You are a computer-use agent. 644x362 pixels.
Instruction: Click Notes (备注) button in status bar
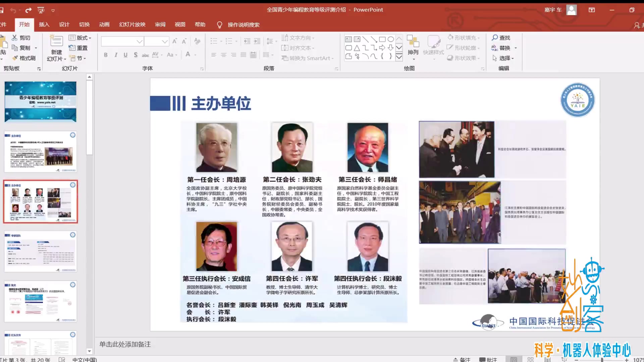(462, 359)
